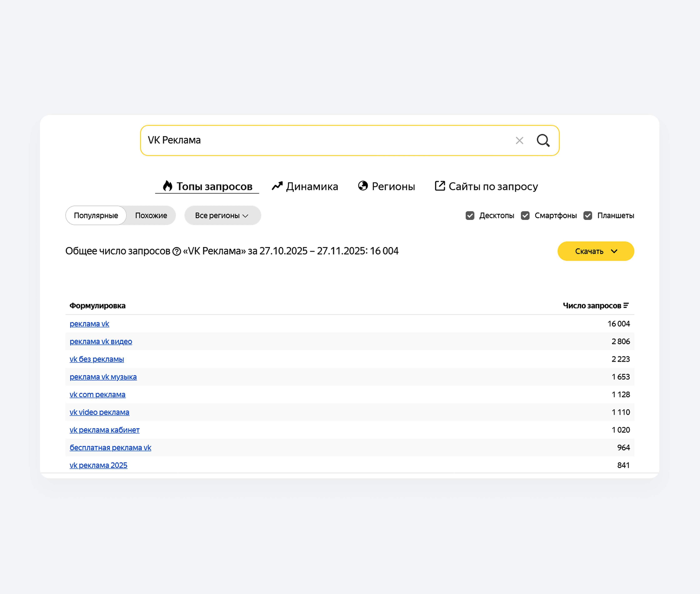The width and height of the screenshot is (700, 594).
Task: Open the бесплатная реклама vk link
Action: click(110, 447)
